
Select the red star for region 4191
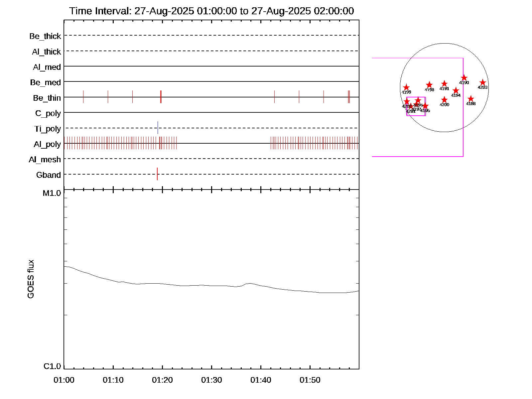click(x=444, y=84)
